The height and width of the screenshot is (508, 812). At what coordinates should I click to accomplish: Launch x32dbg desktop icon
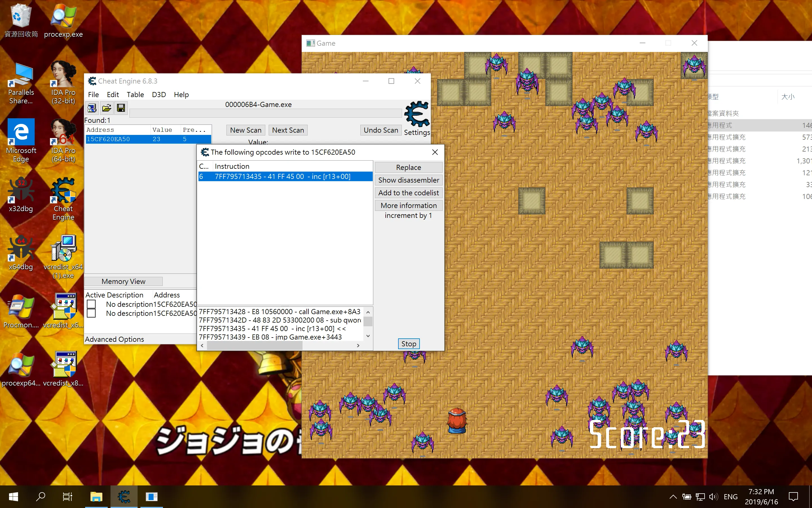(21, 195)
